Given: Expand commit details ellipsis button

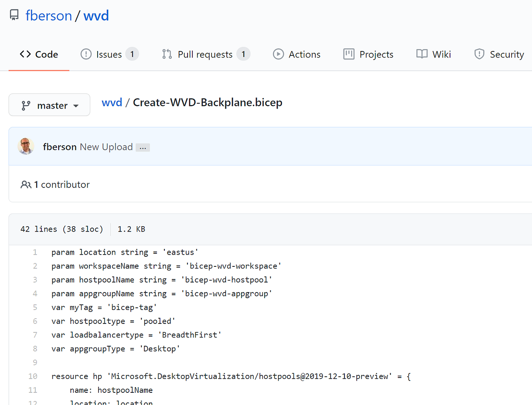Looking at the screenshot, I should pyautogui.click(x=143, y=147).
